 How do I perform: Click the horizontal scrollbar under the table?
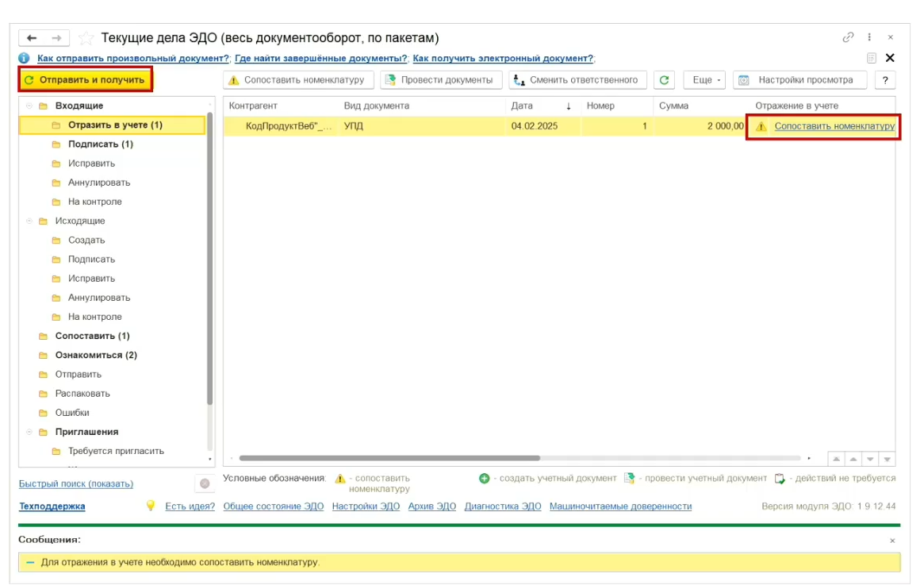(389, 458)
